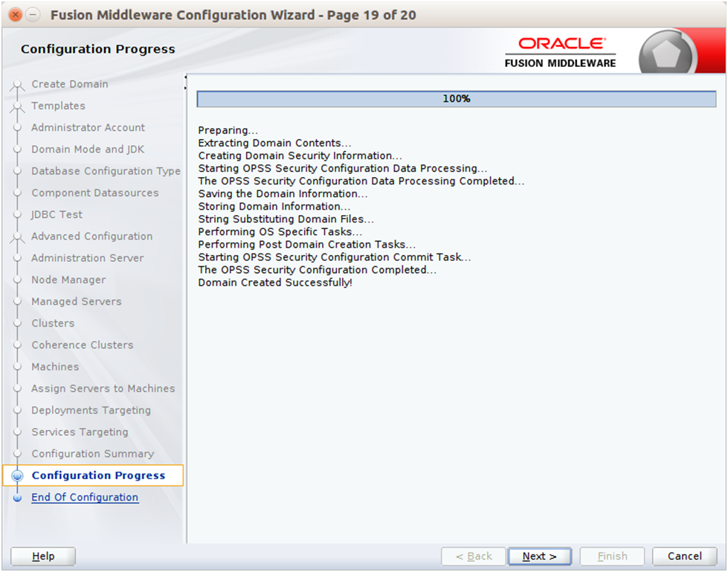
Task: Click the Configuration Summary step bullet
Action: [x=18, y=454]
